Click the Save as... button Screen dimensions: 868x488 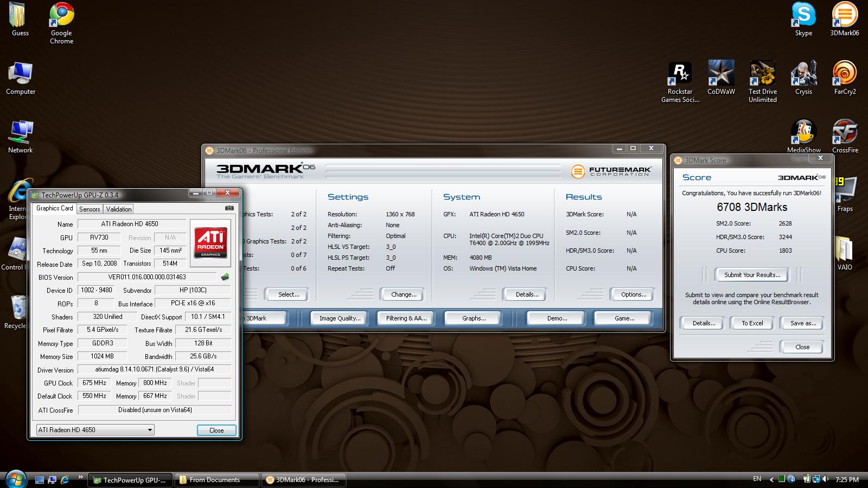point(803,323)
